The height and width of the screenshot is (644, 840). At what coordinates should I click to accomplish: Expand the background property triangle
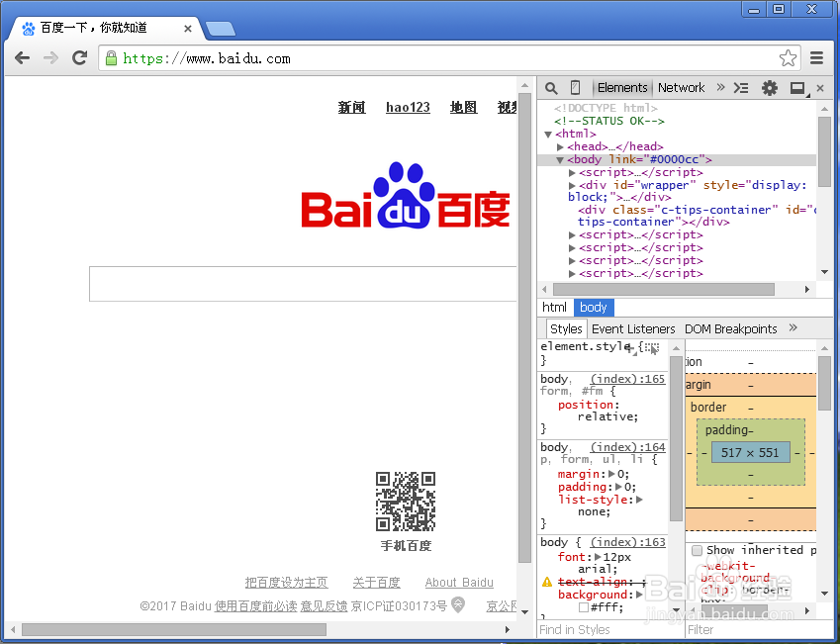point(639,595)
